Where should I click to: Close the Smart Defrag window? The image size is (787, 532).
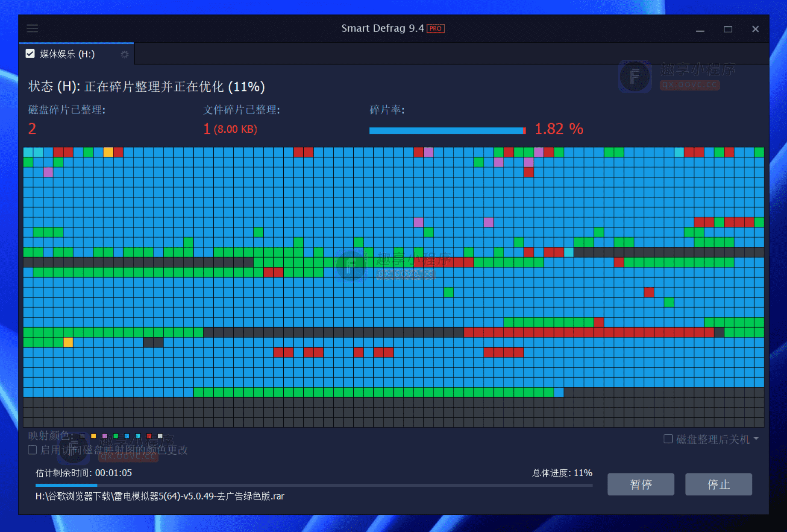(755, 29)
